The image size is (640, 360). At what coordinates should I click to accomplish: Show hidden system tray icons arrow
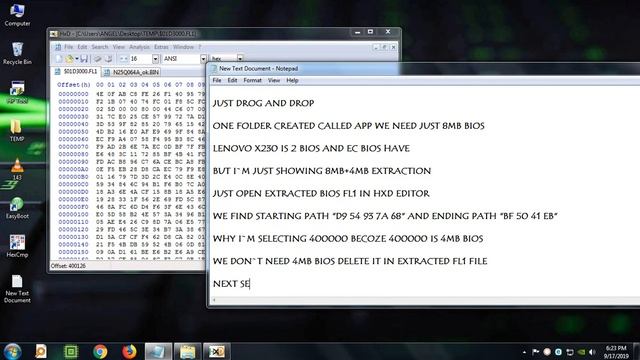524,352
